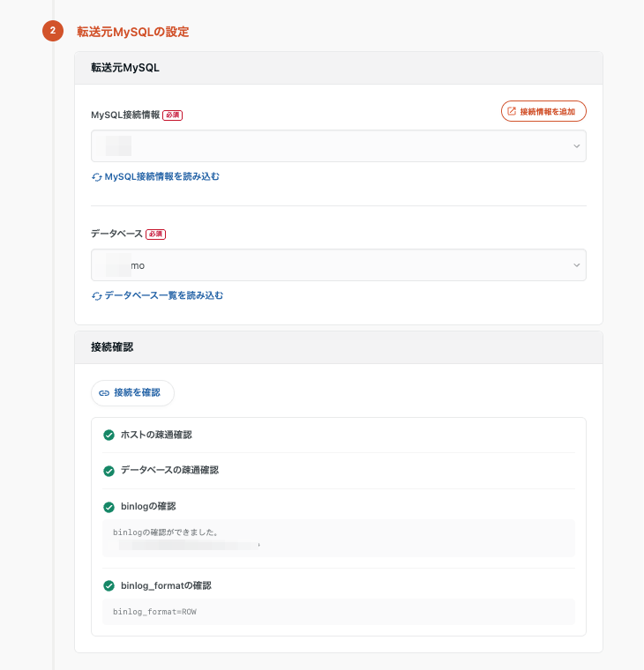The width and height of the screenshot is (644, 670).
Task: Click データベース一覧を読み込む reload link
Action: pos(157,295)
